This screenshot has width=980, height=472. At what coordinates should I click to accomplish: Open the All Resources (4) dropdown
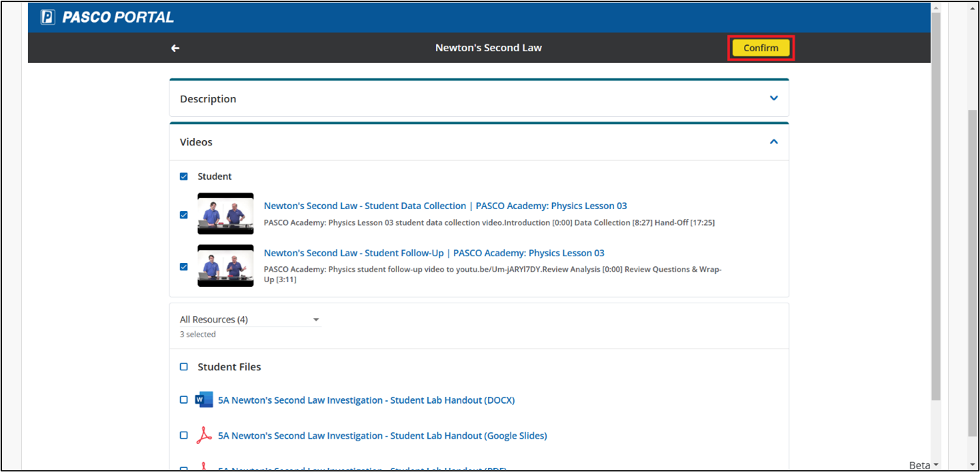[250, 320]
